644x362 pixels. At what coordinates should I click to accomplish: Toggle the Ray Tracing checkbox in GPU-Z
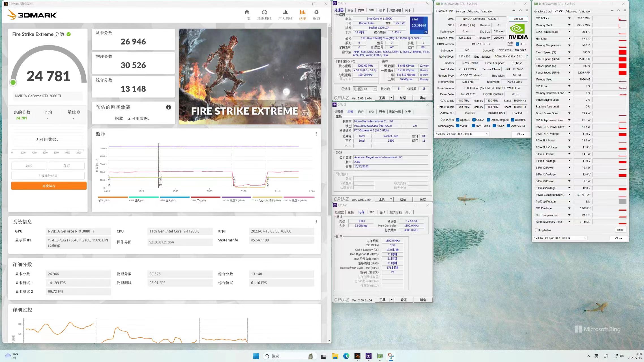(x=473, y=126)
